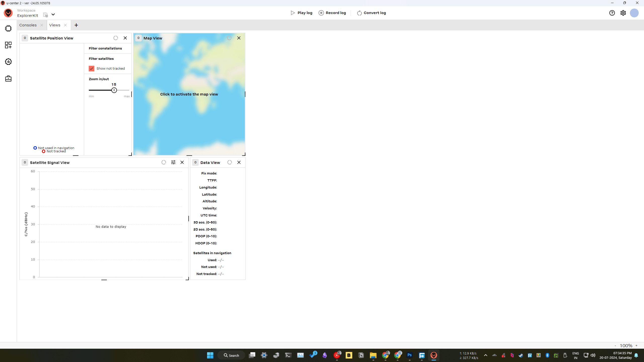Screen dimensions: 644x362
Task: Open the toolbox briefcase sidebar icon
Action: (x=8, y=78)
